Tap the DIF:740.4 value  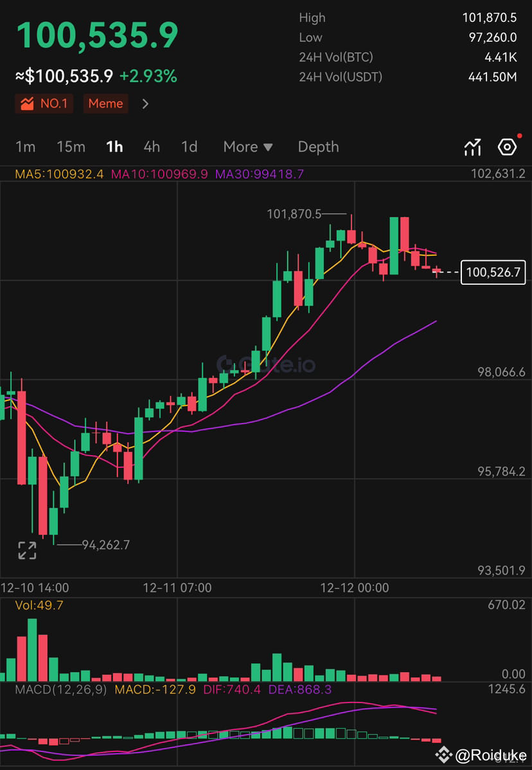click(x=232, y=690)
